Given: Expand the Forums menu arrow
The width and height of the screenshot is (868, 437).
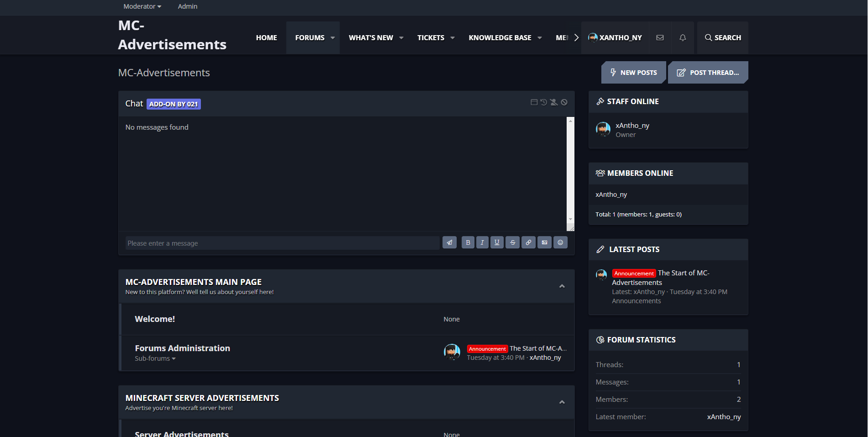Looking at the screenshot, I should click(332, 38).
